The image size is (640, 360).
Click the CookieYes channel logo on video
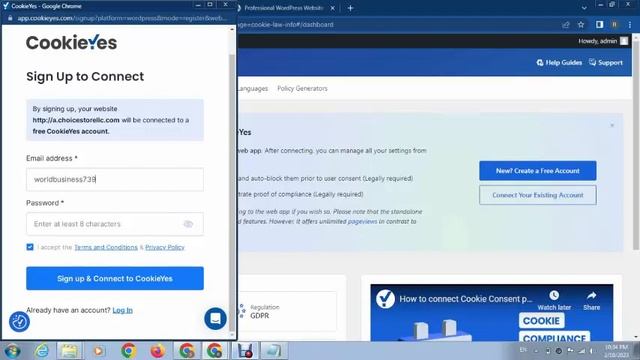click(385, 299)
